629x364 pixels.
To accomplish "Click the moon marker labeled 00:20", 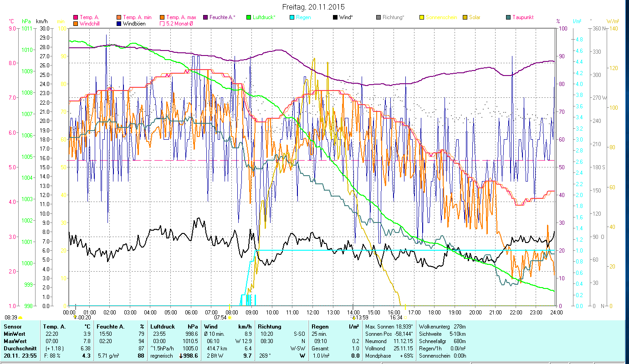I will pyautogui.click(x=75, y=318).
